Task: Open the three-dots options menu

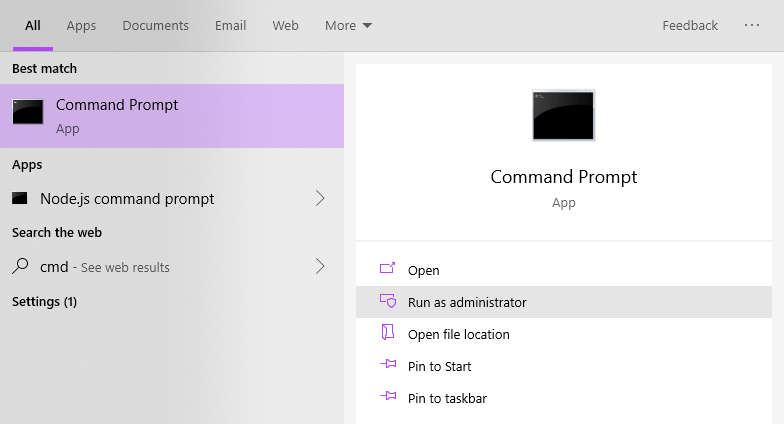Action: click(752, 25)
